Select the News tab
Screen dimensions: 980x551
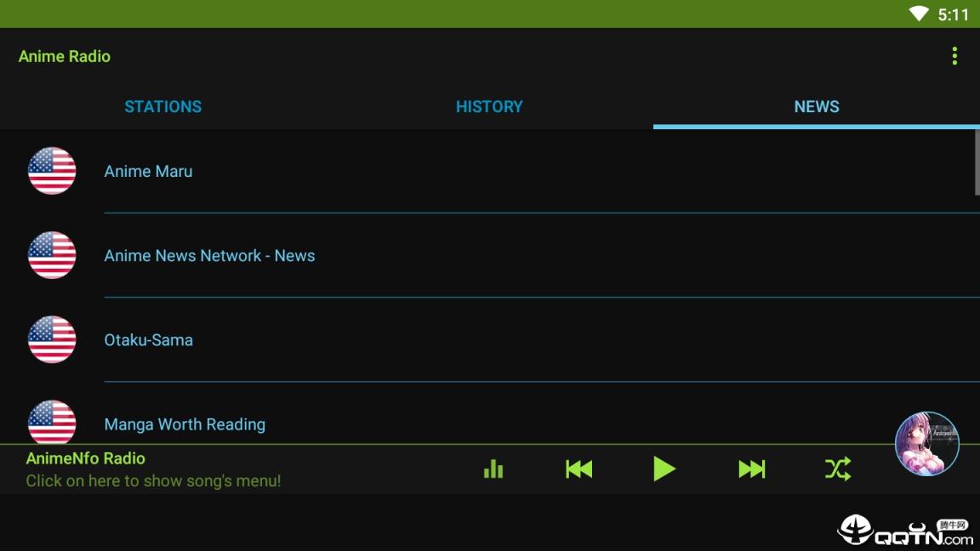click(816, 106)
